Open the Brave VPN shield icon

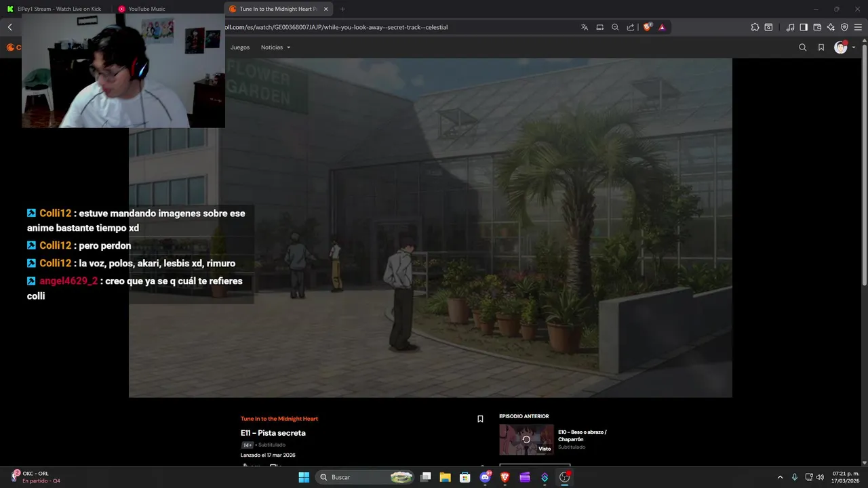pos(844,27)
